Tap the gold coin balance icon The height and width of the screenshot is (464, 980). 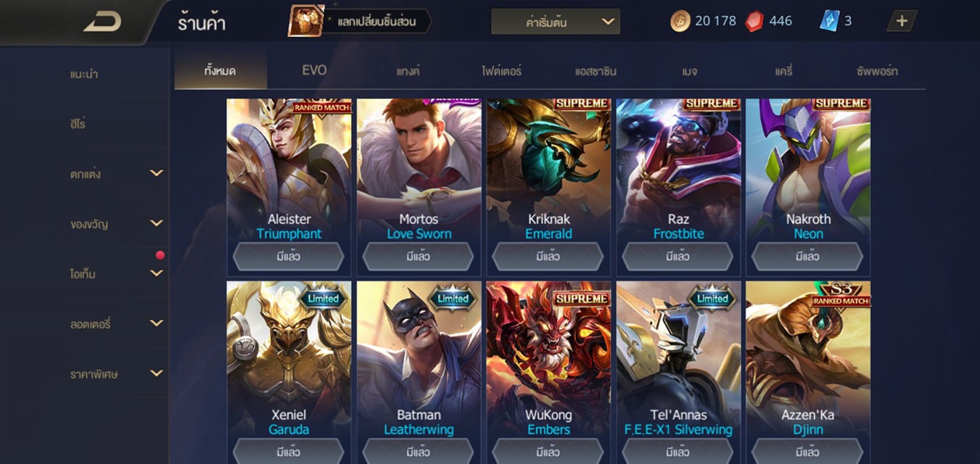680,21
